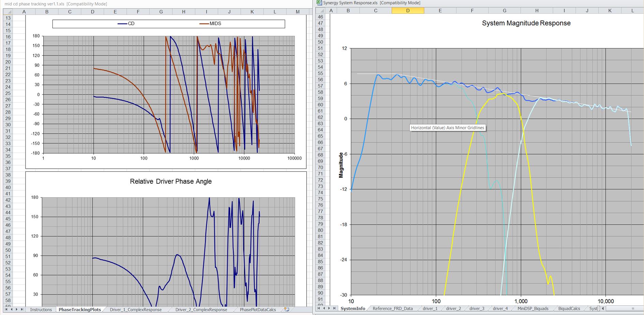Switch to Driver_1_ComplexResponse sheet
The height and width of the screenshot is (315, 644).
pyautogui.click(x=136, y=310)
